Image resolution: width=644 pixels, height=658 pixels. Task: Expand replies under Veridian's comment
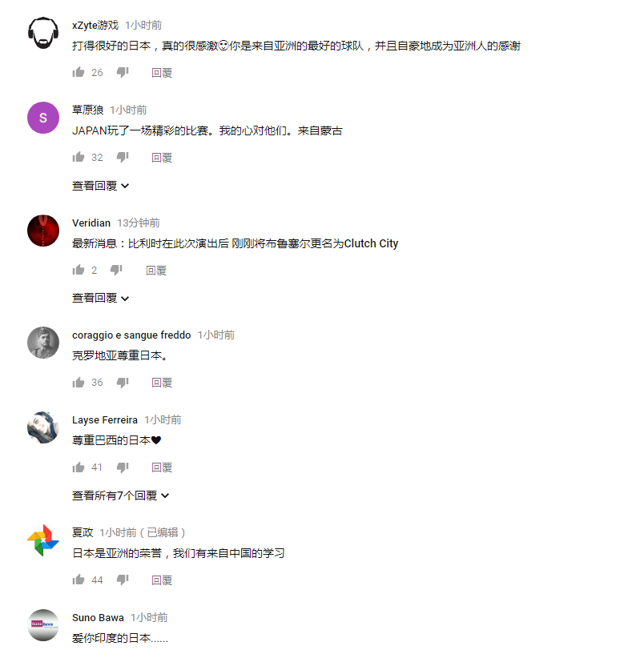tap(100, 298)
